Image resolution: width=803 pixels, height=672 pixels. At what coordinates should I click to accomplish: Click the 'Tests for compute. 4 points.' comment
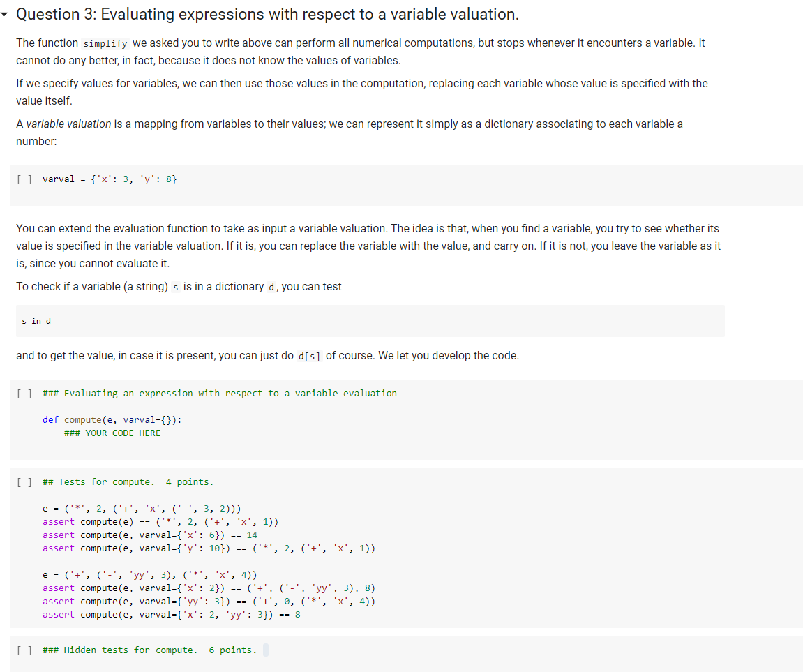[x=128, y=482]
